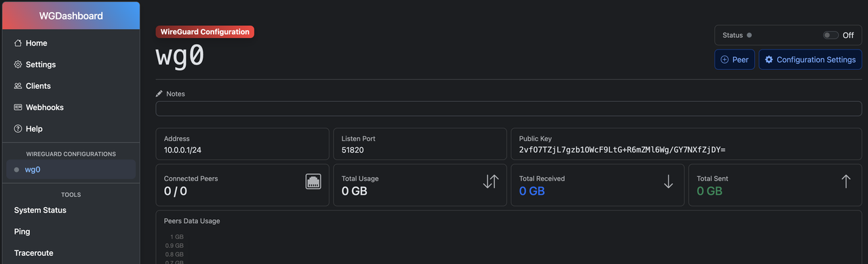Click the Home house icon in sidebar
Image resolution: width=868 pixels, height=264 pixels.
(x=18, y=43)
